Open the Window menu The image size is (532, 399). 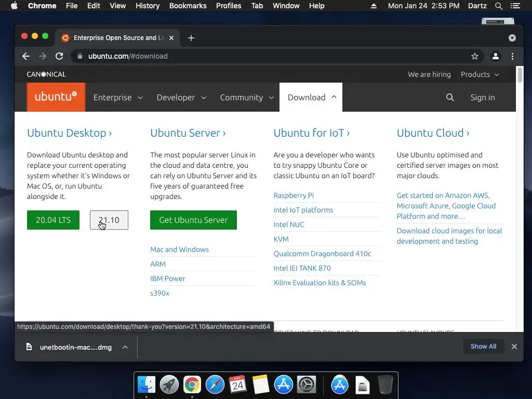click(x=286, y=6)
